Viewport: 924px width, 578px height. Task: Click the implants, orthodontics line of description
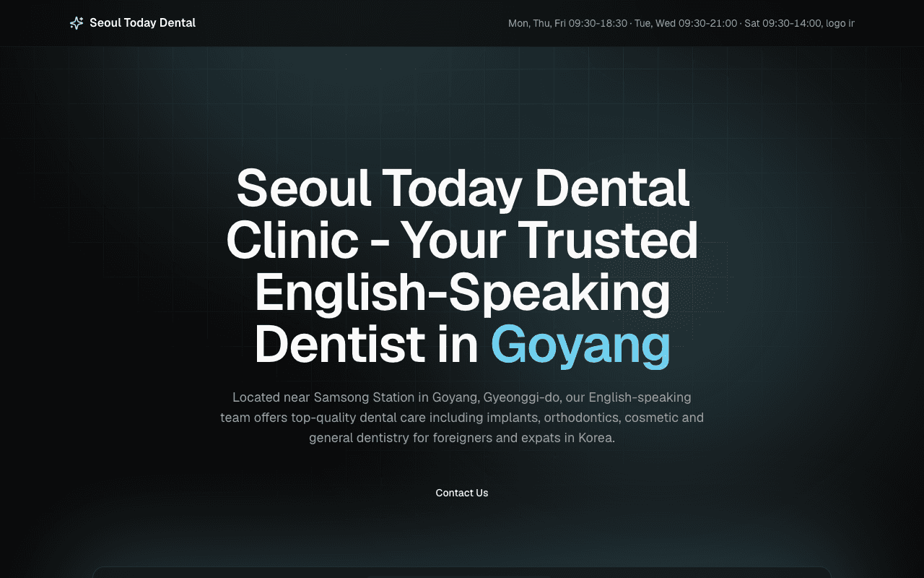pos(462,418)
